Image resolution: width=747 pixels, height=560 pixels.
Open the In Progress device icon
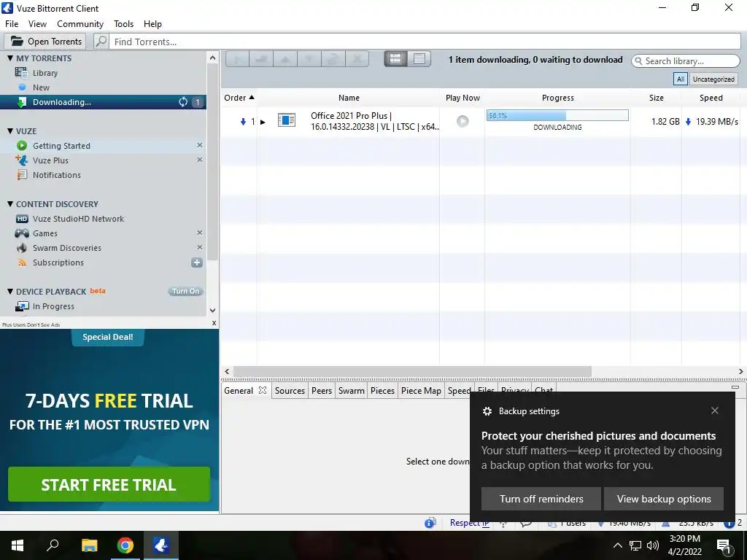pos(22,306)
